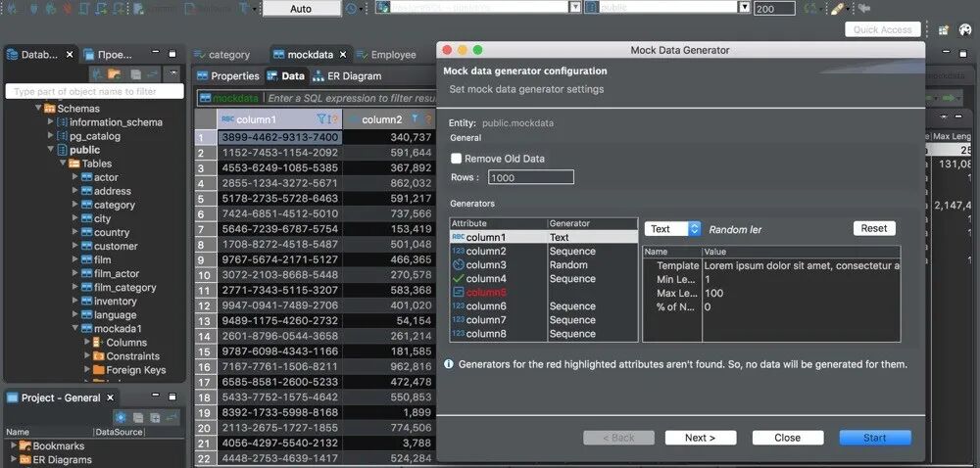The width and height of the screenshot is (980, 468).
Task: Click the Min Length value 1
Action: (x=802, y=279)
